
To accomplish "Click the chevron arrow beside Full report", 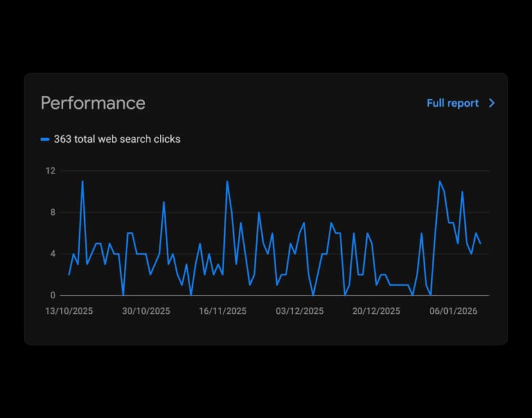I will [492, 103].
